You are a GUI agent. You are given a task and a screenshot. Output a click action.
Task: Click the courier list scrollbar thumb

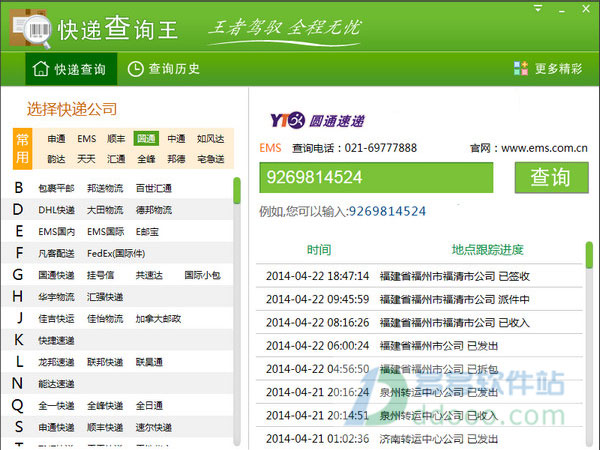[x=237, y=190]
